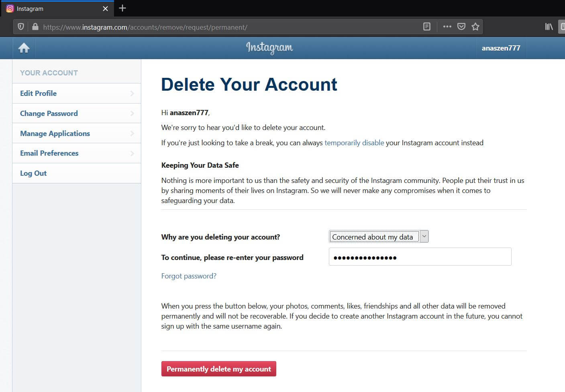
Task: Select the Instagram browser tab
Action: tap(57, 8)
